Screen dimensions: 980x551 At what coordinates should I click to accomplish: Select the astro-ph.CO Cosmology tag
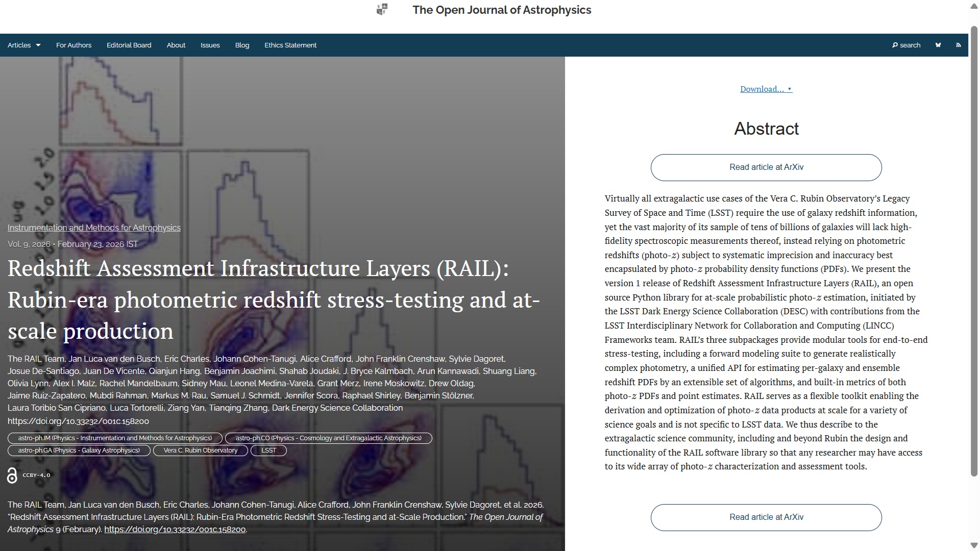point(328,438)
